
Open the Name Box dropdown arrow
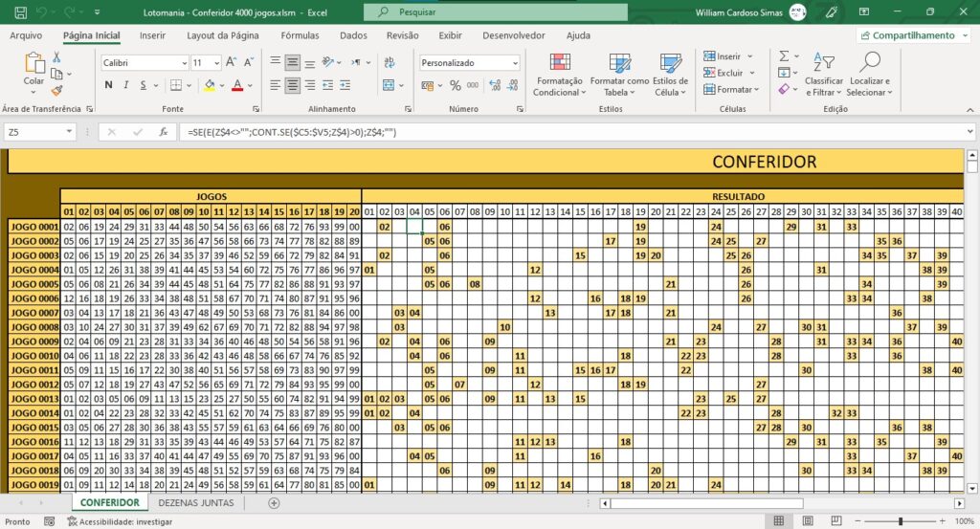pyautogui.click(x=69, y=132)
